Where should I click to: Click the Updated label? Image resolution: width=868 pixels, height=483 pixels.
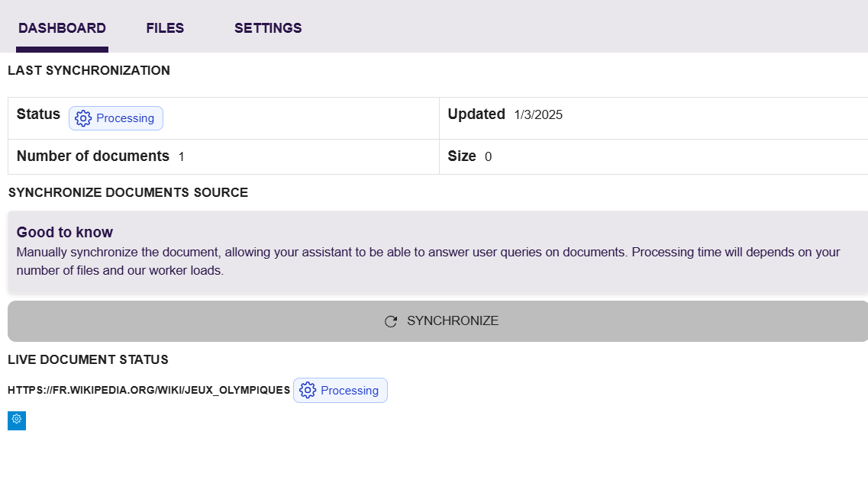point(476,114)
